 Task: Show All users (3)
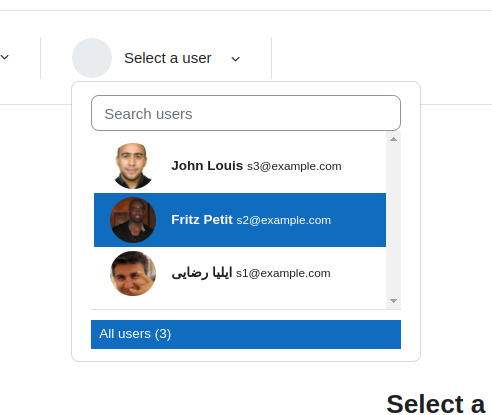pyautogui.click(x=246, y=334)
